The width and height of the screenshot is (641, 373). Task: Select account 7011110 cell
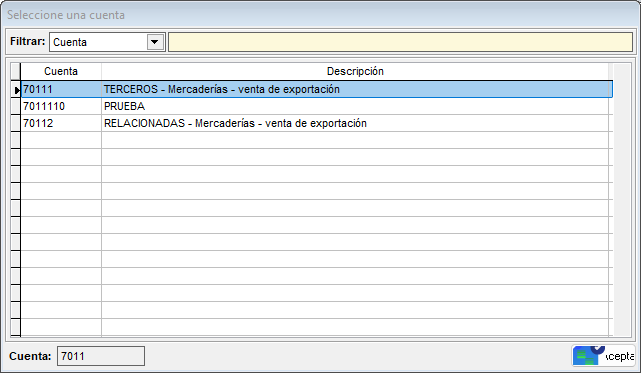click(61, 106)
